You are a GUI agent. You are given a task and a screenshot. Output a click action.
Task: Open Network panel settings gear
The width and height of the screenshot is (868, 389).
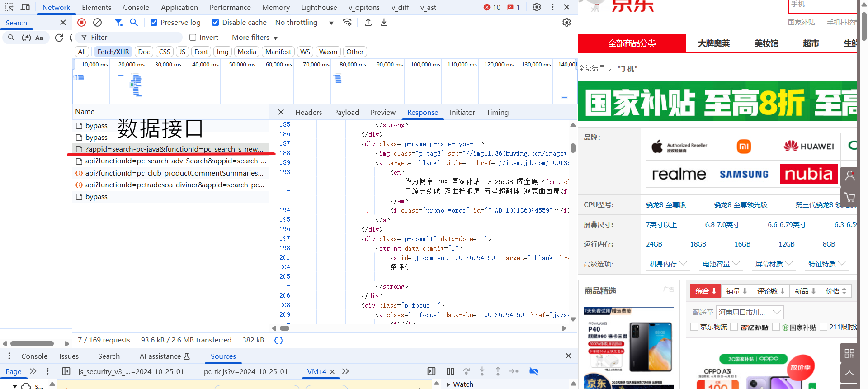point(566,22)
